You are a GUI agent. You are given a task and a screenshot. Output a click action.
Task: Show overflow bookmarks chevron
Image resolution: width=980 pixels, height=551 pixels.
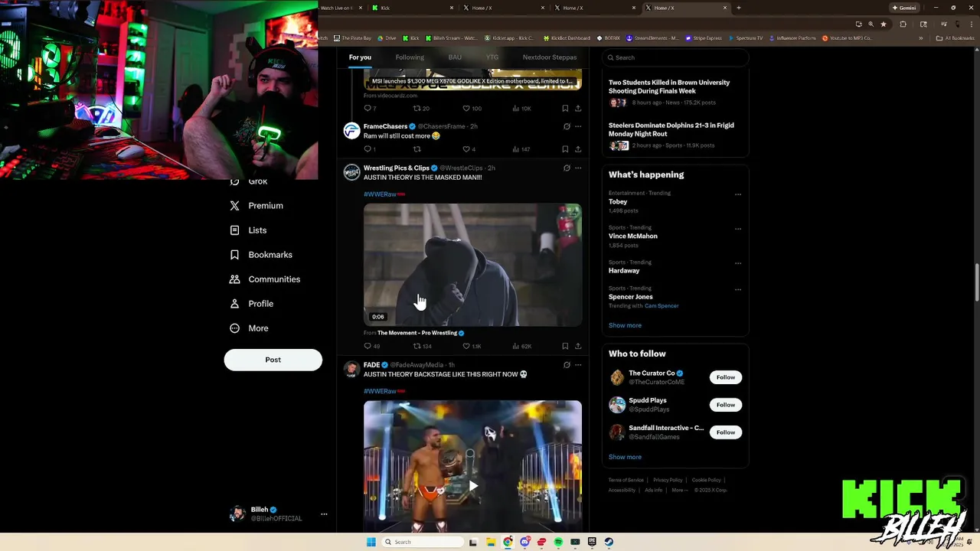(x=922, y=38)
